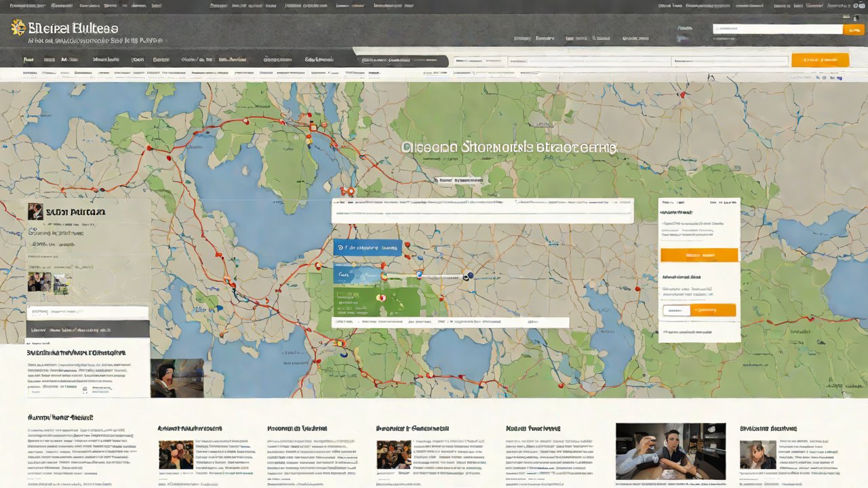Click the dark blue map pin right of popup
The image size is (868, 488).
[x=468, y=276]
